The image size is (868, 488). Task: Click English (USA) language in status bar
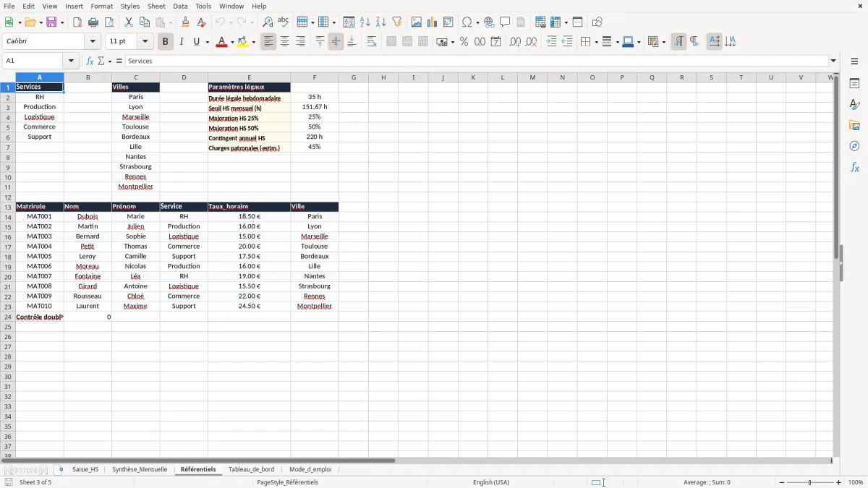(491, 482)
